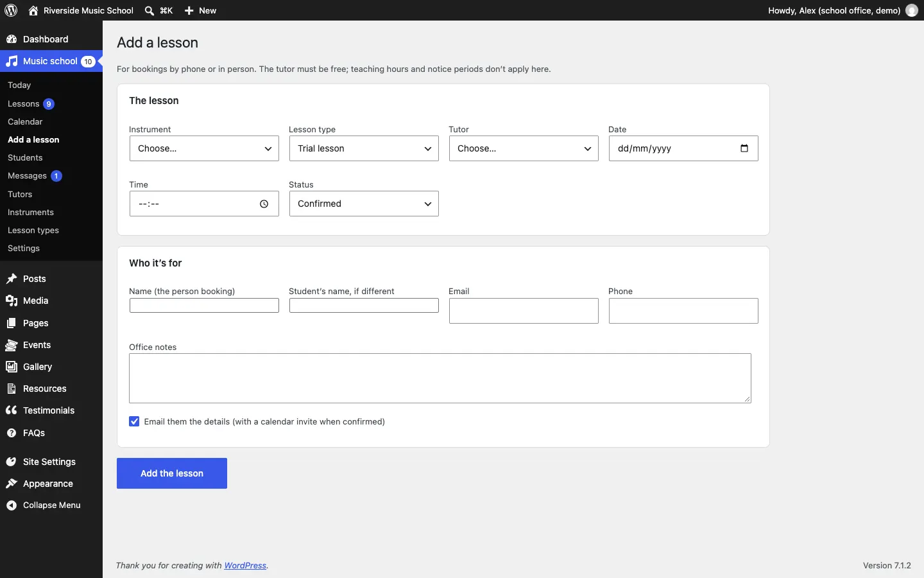Image resolution: width=924 pixels, height=578 pixels.
Task: Open the Tutor dropdown
Action: pos(524,148)
